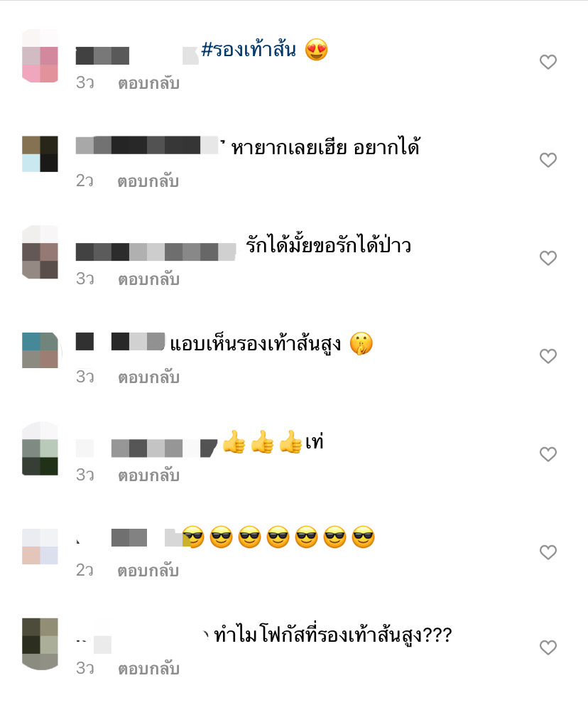Open the #รองเท้าส้น hashtag
This screenshot has height=705, width=588.
tap(249, 50)
